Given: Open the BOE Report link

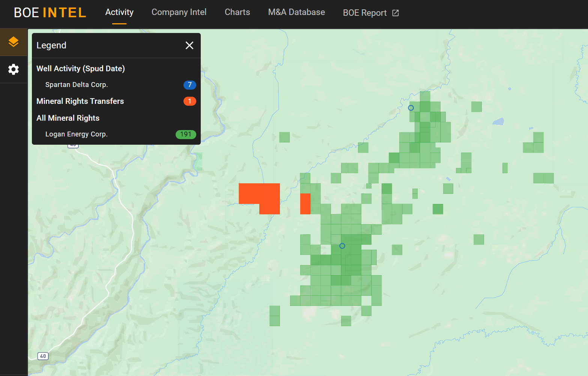Looking at the screenshot, I should [364, 13].
